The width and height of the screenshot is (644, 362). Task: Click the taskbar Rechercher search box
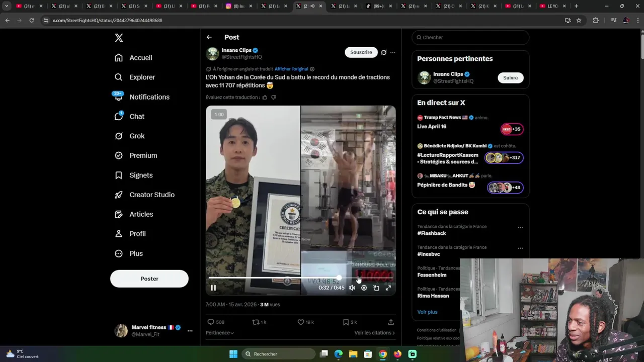(x=278, y=354)
